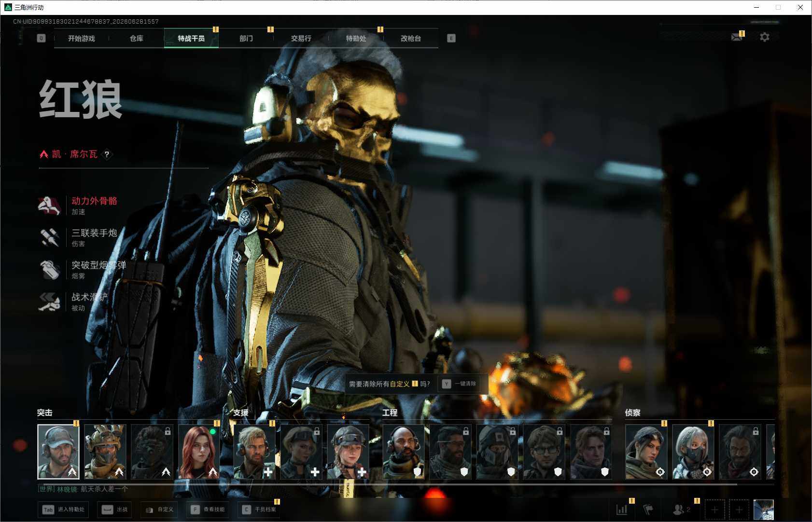Screen dimensions: 812x522
Task: Select the 动力外骨骼 skill icon
Action: pos(49,206)
